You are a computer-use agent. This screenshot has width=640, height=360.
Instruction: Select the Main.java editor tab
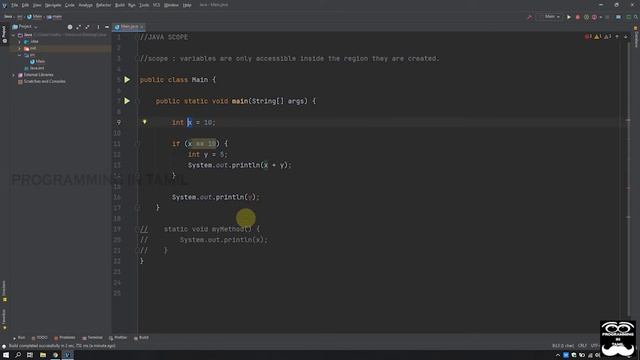click(x=129, y=27)
